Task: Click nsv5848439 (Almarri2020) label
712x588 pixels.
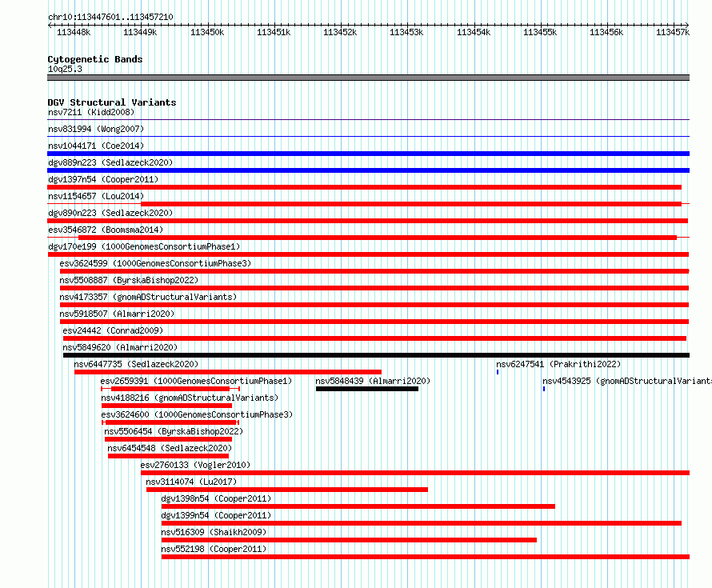Action: click(x=373, y=381)
